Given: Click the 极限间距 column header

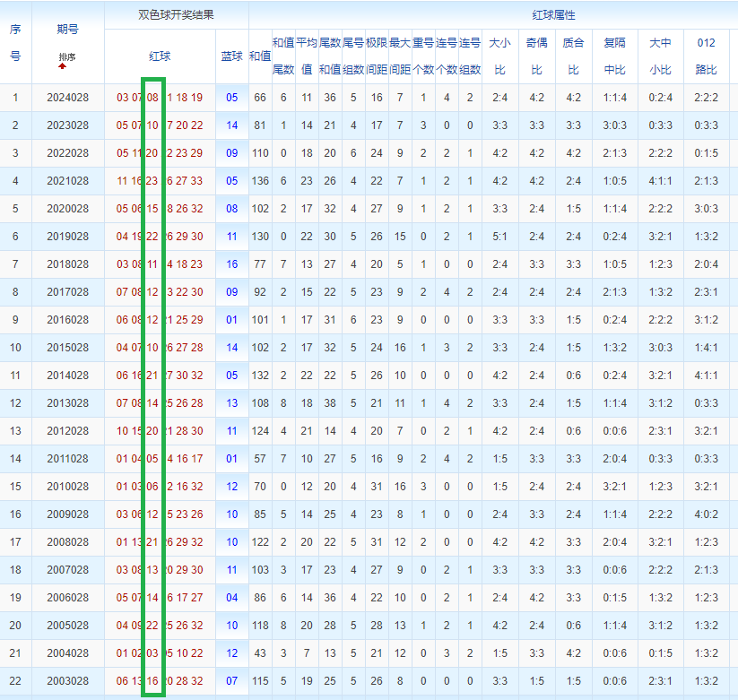Looking at the screenshot, I should pyautogui.click(x=377, y=56).
